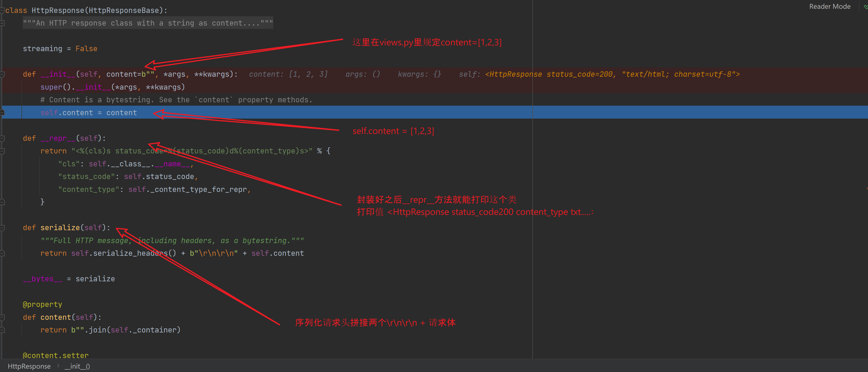The width and height of the screenshot is (868, 372).
Task: Click fold end marker on serialize return line
Action: point(2,253)
